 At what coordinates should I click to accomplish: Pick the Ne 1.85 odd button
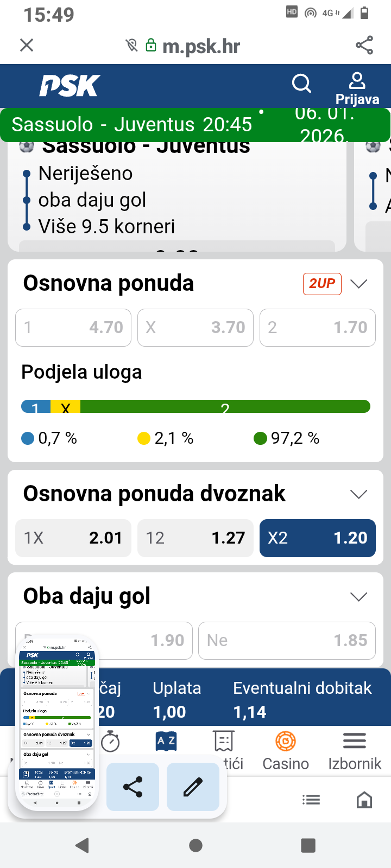[x=287, y=641]
